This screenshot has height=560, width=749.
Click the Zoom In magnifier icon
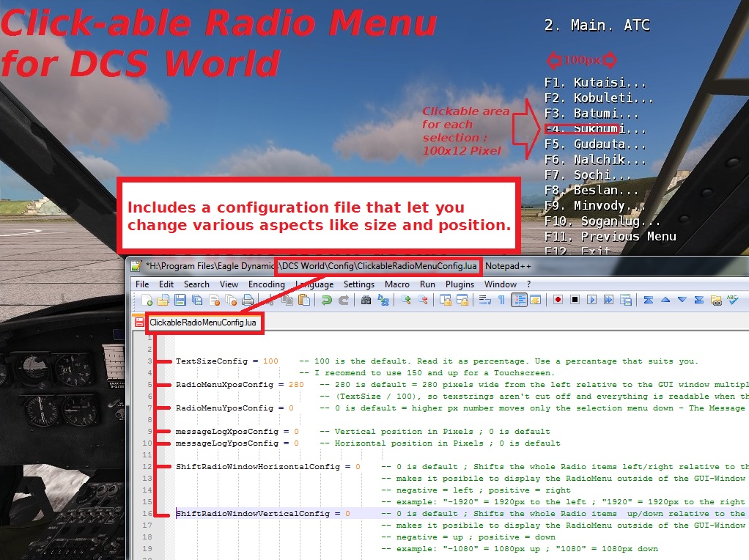(406, 300)
